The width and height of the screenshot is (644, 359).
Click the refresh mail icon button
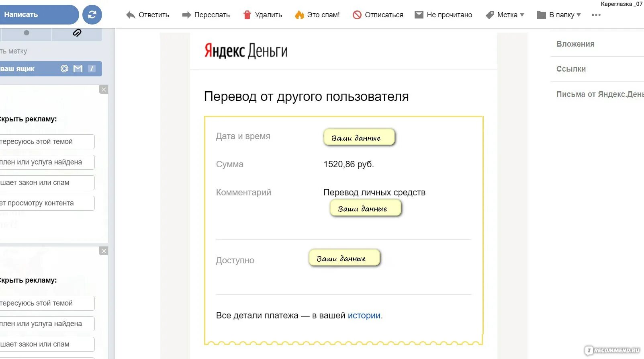coord(92,14)
